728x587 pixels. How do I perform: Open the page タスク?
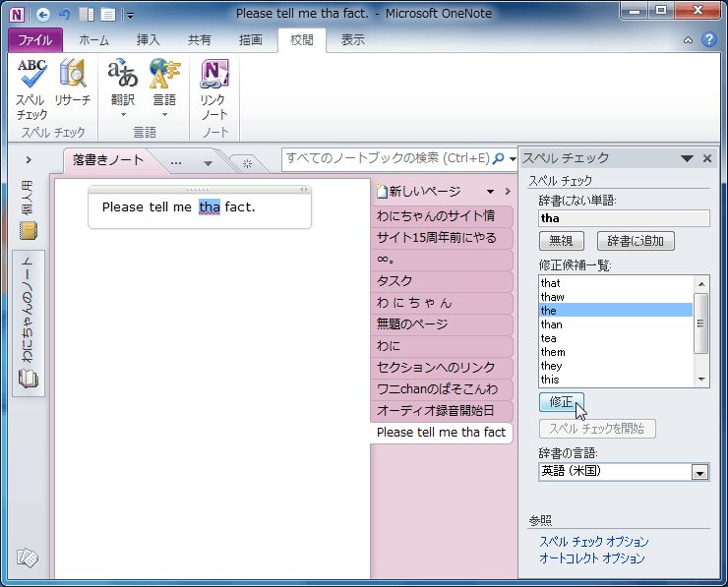pos(441,281)
